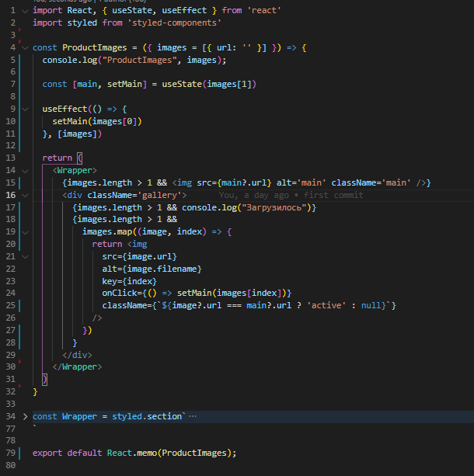Viewport: 474px width, 476px height.
Task: Click 'React.memo' on the export line
Action: click(x=132, y=453)
